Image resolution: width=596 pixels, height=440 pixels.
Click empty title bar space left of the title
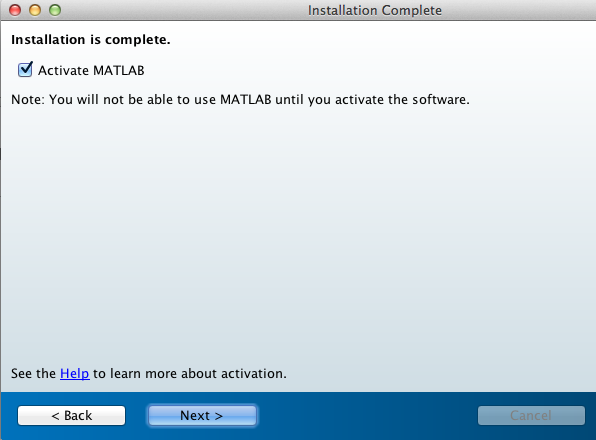pos(182,10)
